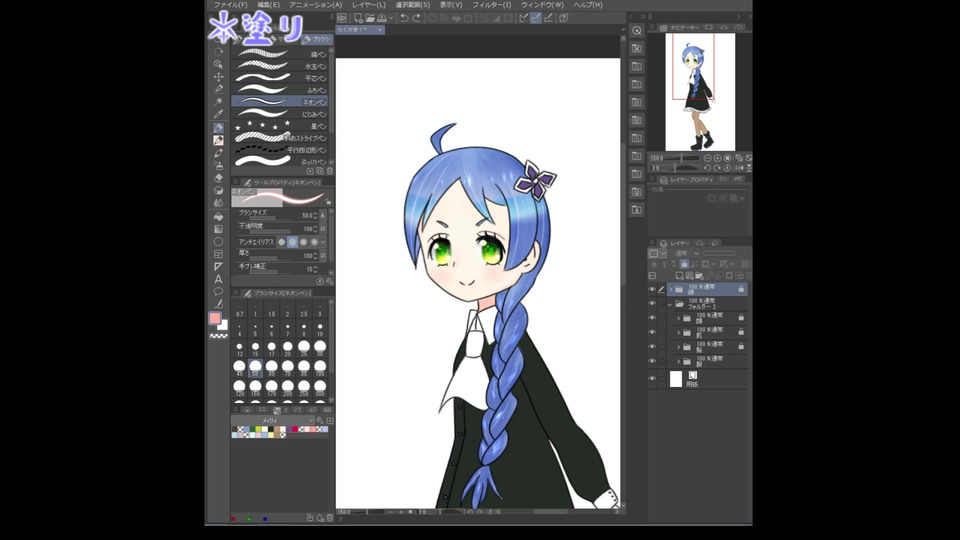The width and height of the screenshot is (960, 540).
Task: Select the 星ペン sub tool
Action: pos(280,126)
